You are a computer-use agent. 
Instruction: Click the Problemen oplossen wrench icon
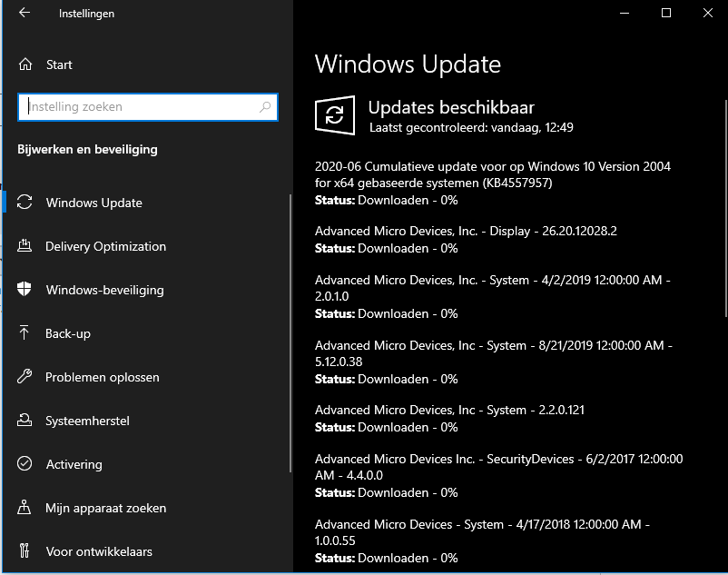[x=25, y=376]
